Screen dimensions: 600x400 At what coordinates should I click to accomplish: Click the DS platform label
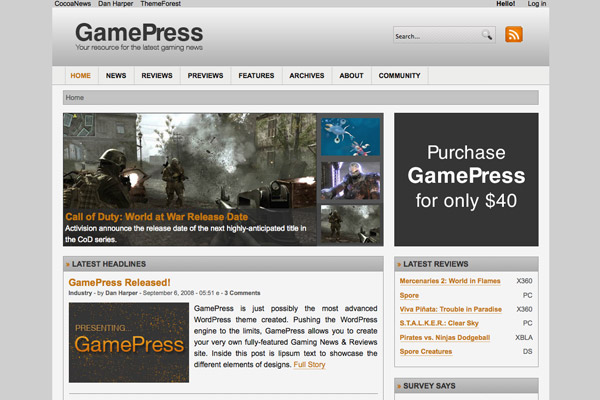tap(528, 351)
